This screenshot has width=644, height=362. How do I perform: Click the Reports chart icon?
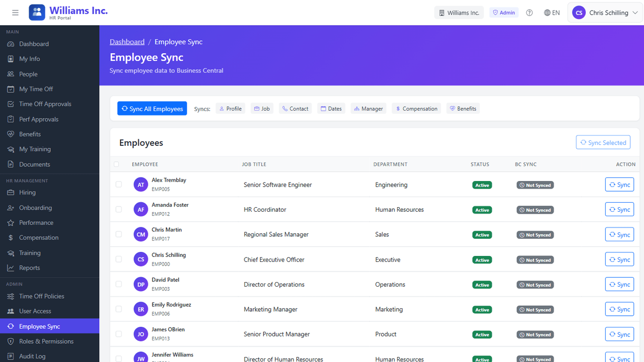click(11, 268)
